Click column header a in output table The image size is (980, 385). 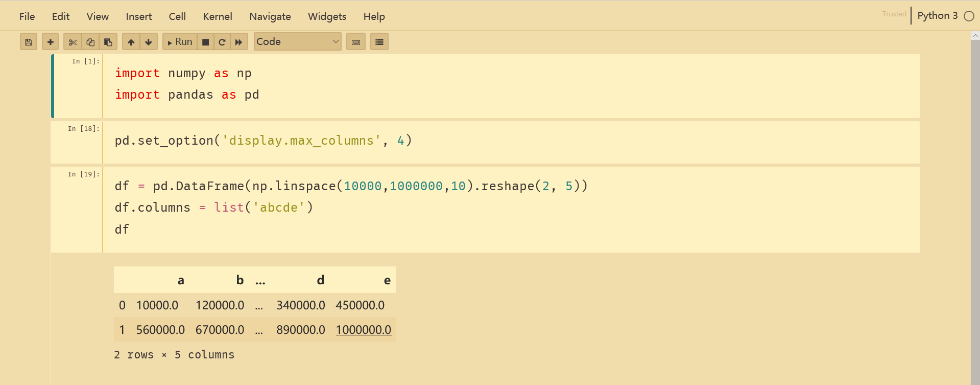click(x=181, y=280)
